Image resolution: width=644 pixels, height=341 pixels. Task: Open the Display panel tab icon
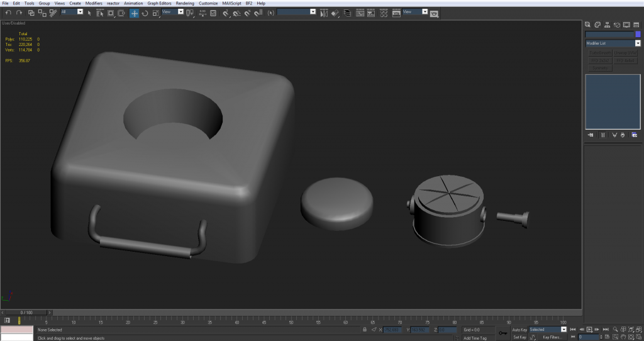[x=626, y=25]
